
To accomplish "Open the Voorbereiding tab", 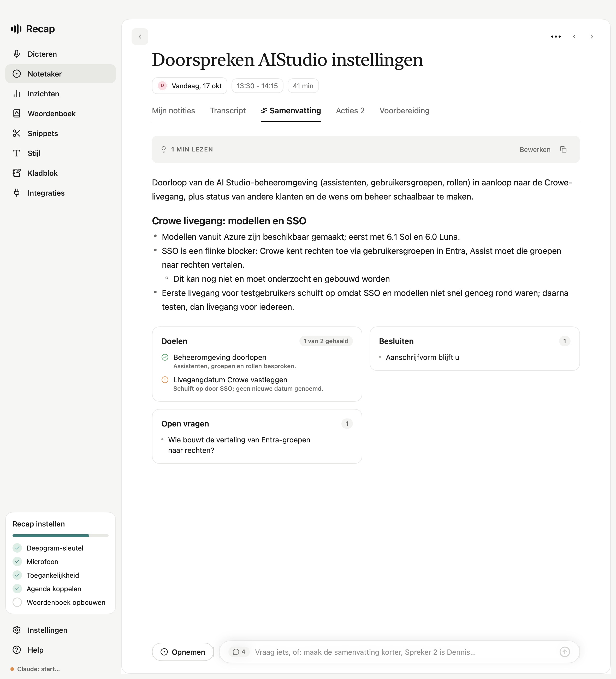I will click(x=404, y=111).
